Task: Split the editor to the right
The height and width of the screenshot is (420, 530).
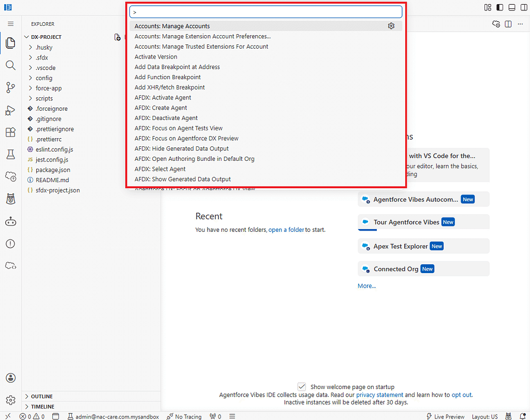Action: (508, 24)
